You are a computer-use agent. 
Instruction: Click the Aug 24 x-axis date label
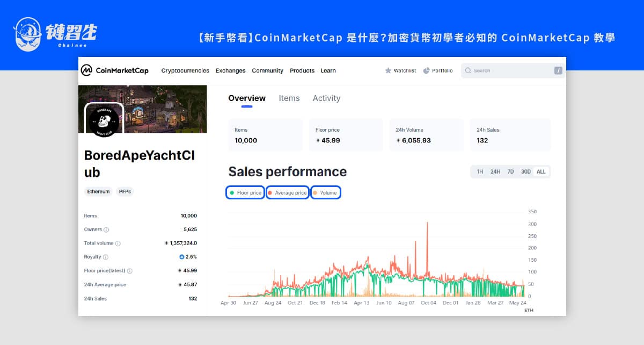[x=273, y=303]
